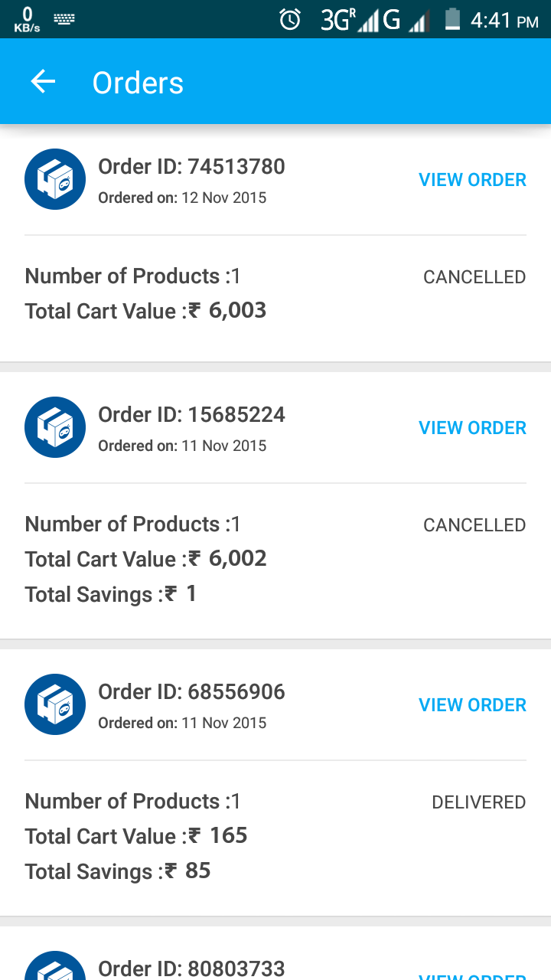Tap the back arrow in header
This screenshot has height=980, width=551.
click(x=44, y=82)
